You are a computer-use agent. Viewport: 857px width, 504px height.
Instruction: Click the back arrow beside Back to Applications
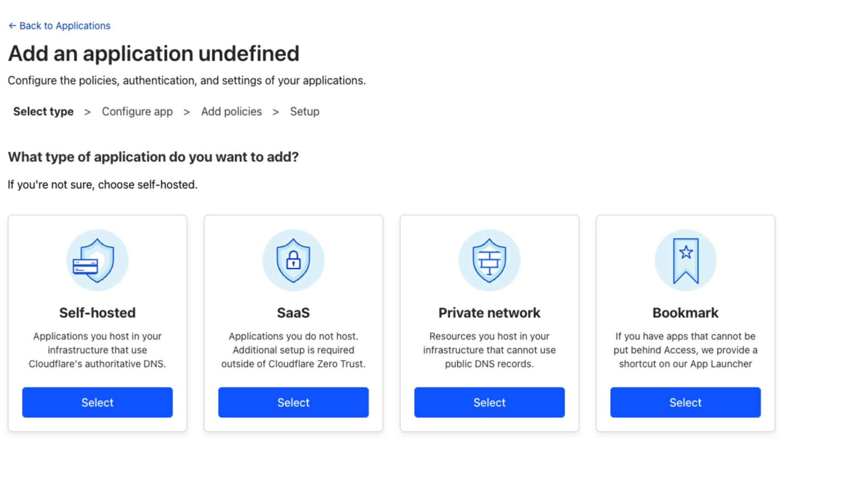pyautogui.click(x=12, y=26)
